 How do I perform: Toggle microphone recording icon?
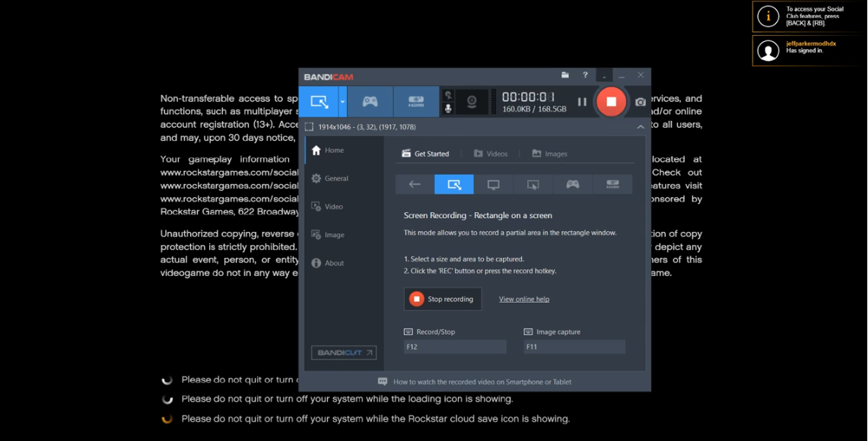(x=448, y=109)
